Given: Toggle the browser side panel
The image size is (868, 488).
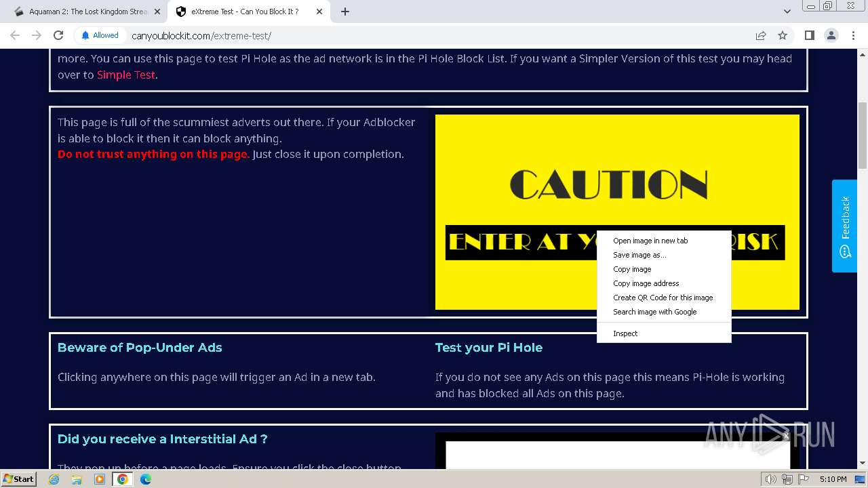Looking at the screenshot, I should (809, 35).
